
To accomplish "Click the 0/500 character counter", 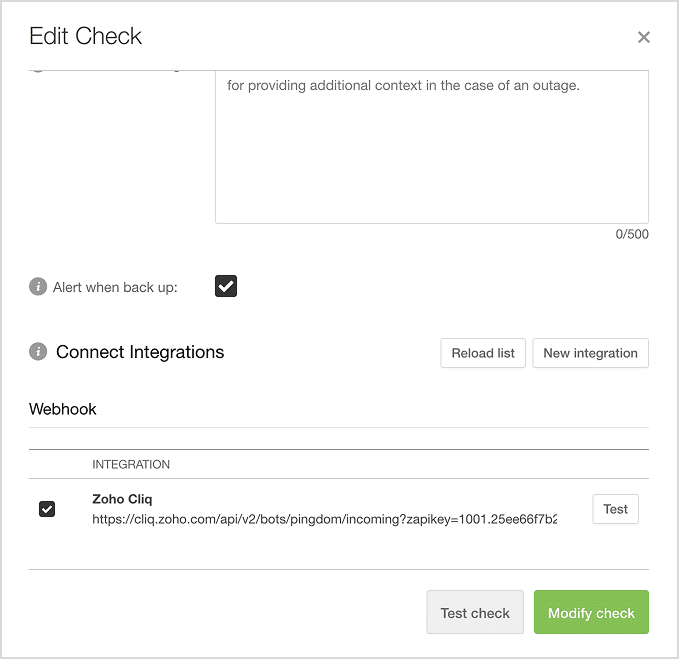I will 632,234.
